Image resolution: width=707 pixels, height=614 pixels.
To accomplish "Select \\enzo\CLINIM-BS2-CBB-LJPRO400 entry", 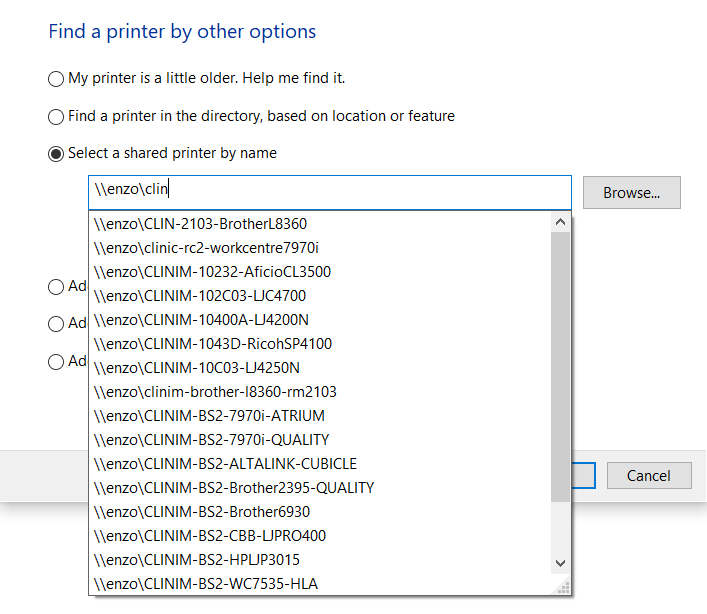I will pos(320,536).
